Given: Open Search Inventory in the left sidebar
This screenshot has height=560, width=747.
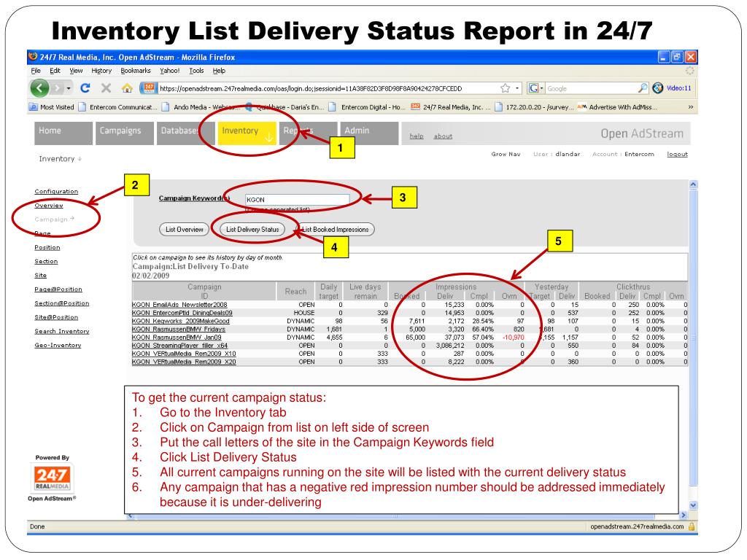Looking at the screenshot, I should (62, 331).
